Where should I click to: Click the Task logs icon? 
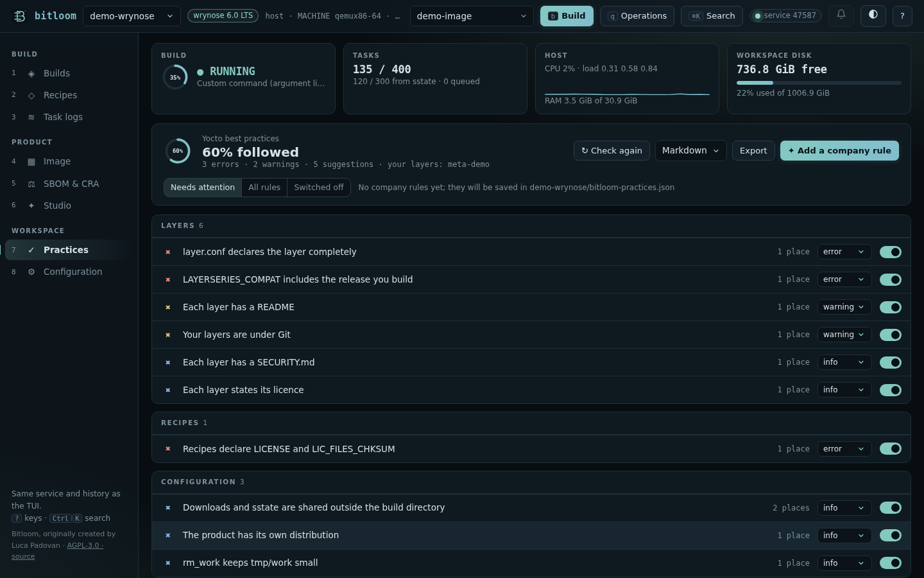coord(31,118)
